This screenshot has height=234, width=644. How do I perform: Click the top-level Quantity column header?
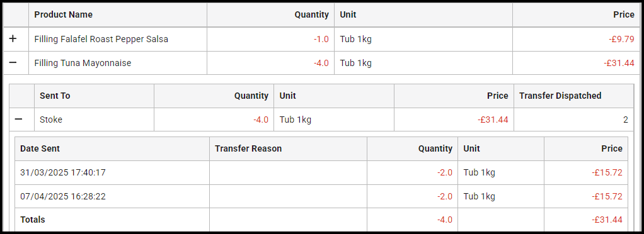tap(312, 14)
